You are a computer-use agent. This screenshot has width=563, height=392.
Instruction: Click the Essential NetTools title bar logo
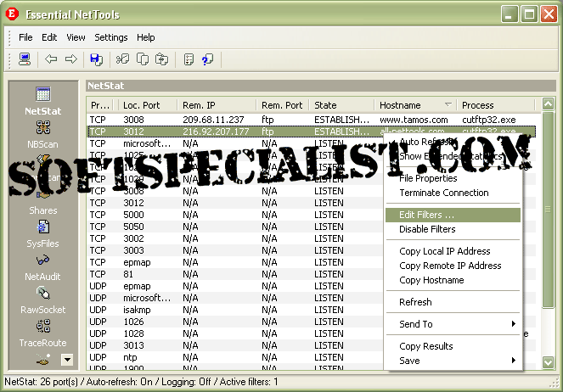(12, 14)
